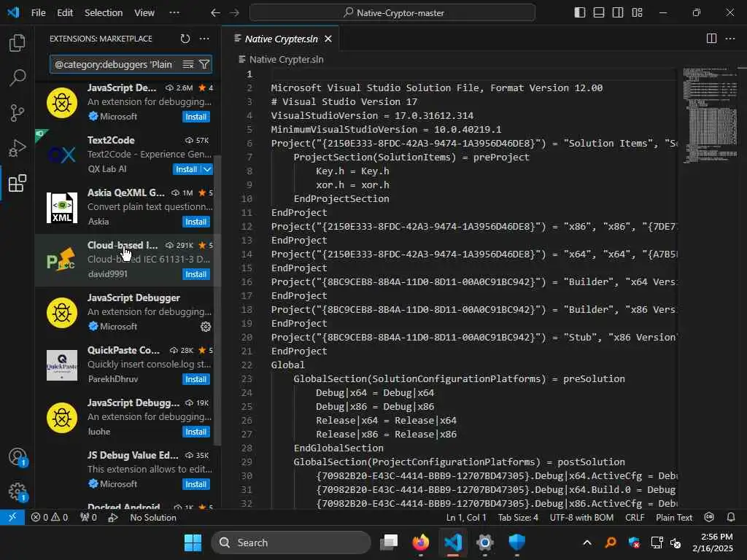This screenshot has width=747, height=560.
Task: Toggle bottom panel visibility
Action: 599,13
